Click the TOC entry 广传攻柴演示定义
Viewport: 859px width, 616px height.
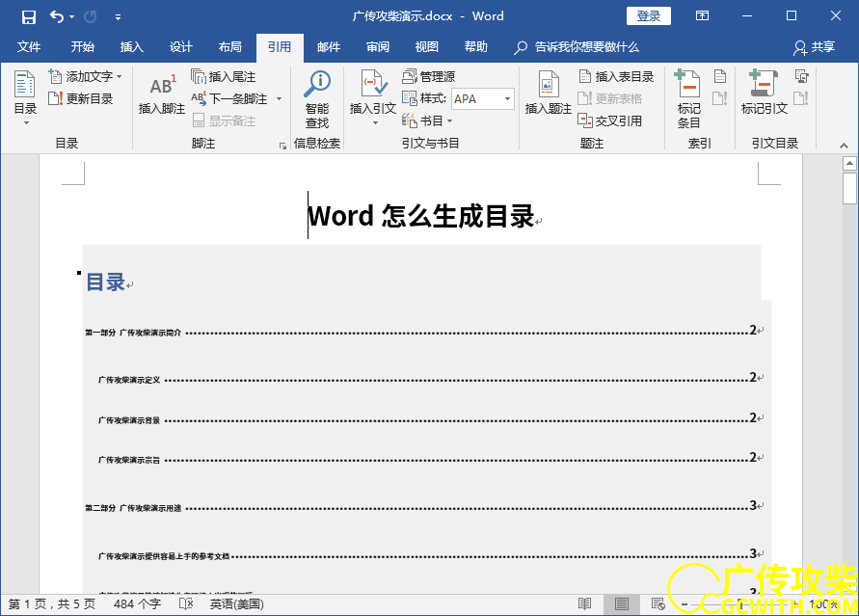[129, 380]
